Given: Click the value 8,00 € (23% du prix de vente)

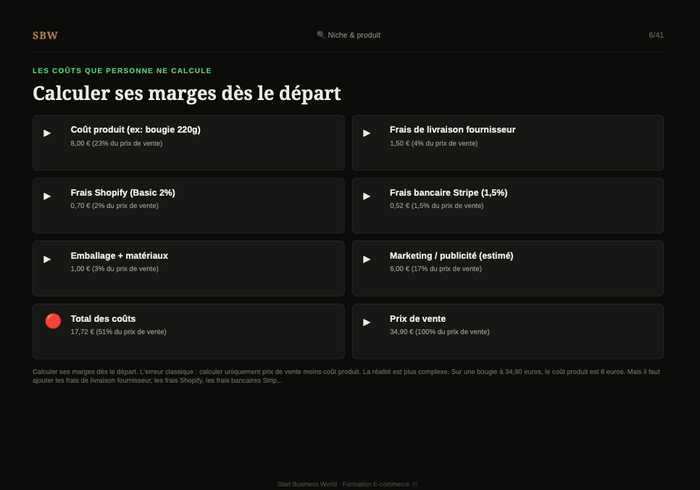Looking at the screenshot, I should click(116, 143).
